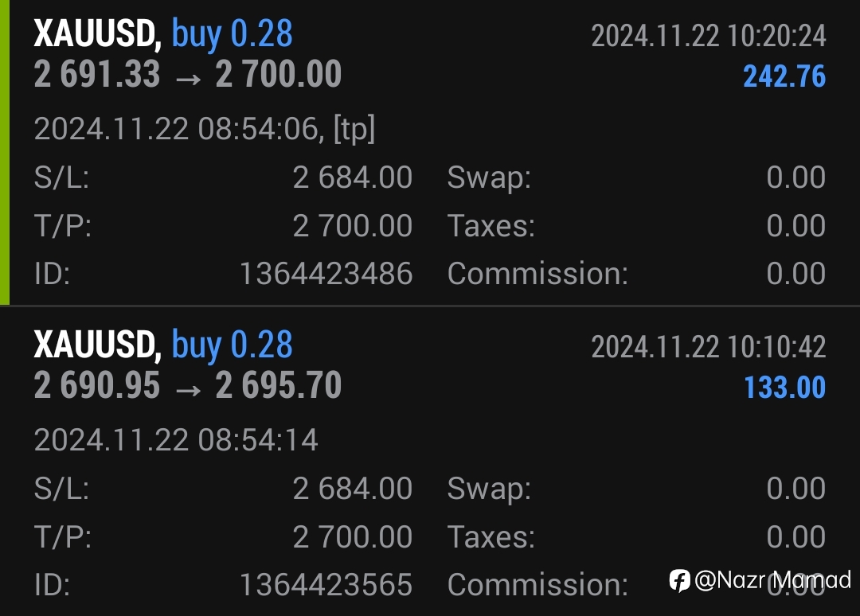Select the second XAUUSD buy 0.28 trade

tap(429, 462)
